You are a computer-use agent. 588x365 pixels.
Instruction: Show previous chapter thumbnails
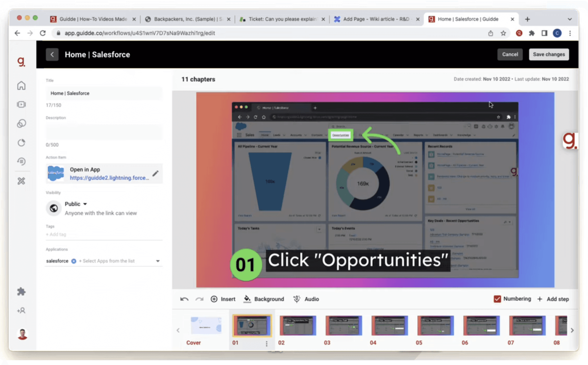tap(178, 330)
